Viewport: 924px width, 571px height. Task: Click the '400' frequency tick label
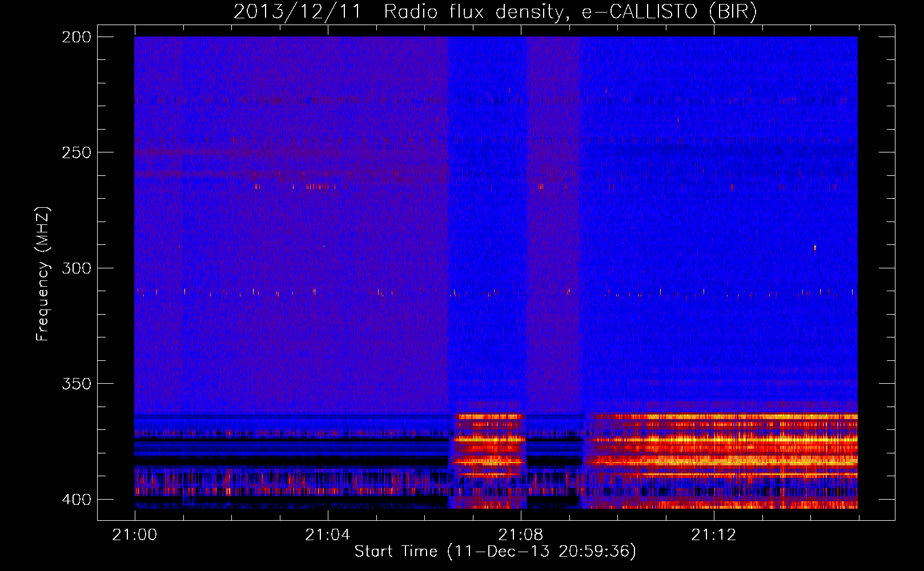[77, 500]
